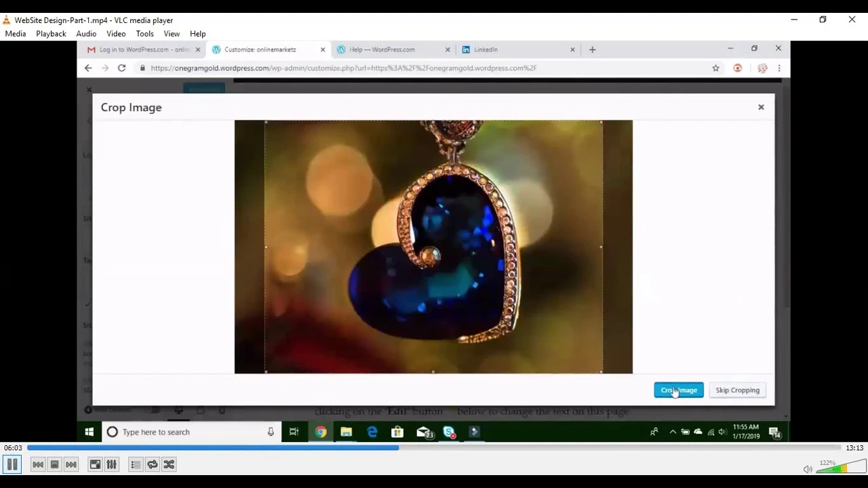This screenshot has width=868, height=488.
Task: Open Chrome from the taskbar
Action: tap(321, 432)
